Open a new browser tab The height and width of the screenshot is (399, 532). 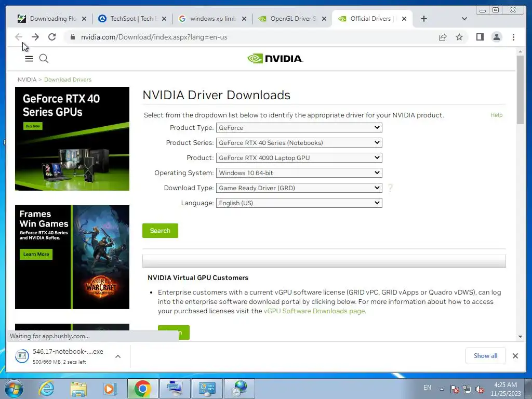coord(424,19)
